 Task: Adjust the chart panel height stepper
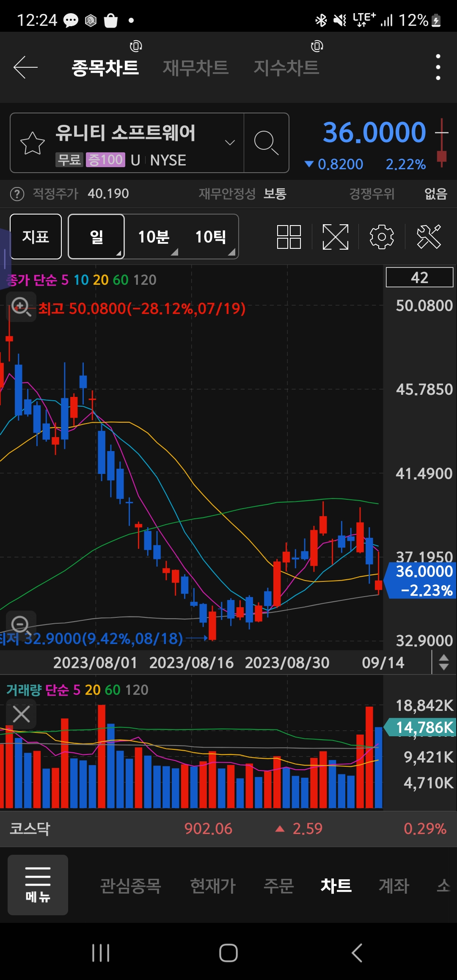coord(443,662)
